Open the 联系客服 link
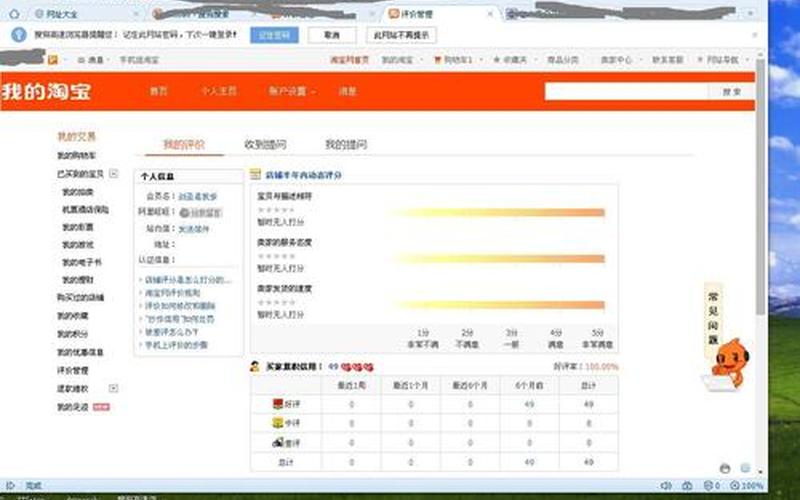Image resolution: width=800 pixels, height=500 pixels. [667, 60]
